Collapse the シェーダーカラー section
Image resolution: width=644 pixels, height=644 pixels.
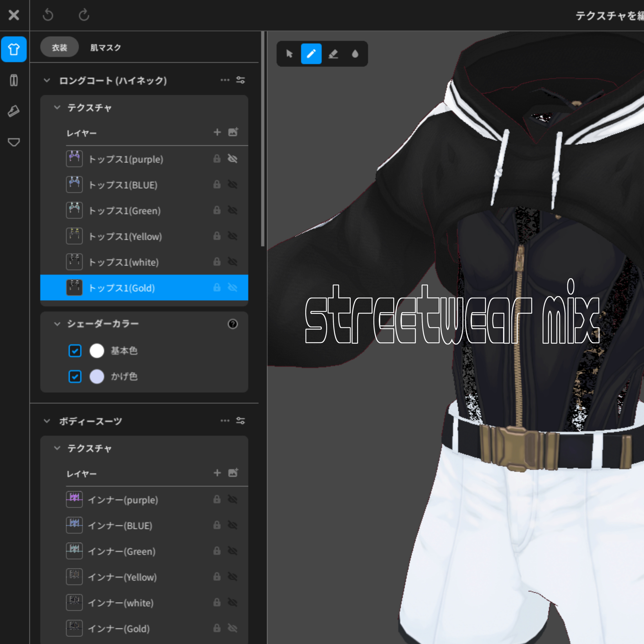click(57, 324)
